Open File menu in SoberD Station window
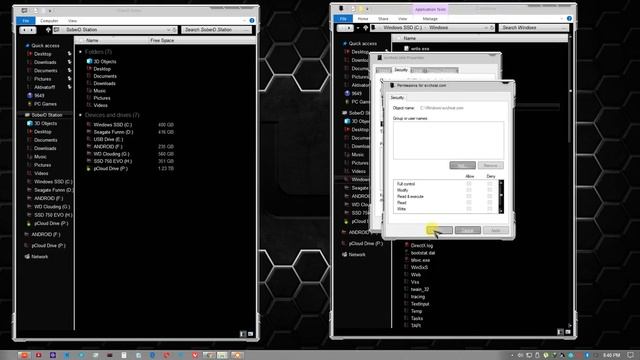Image resolution: width=640 pixels, height=360 pixels. click(25, 20)
